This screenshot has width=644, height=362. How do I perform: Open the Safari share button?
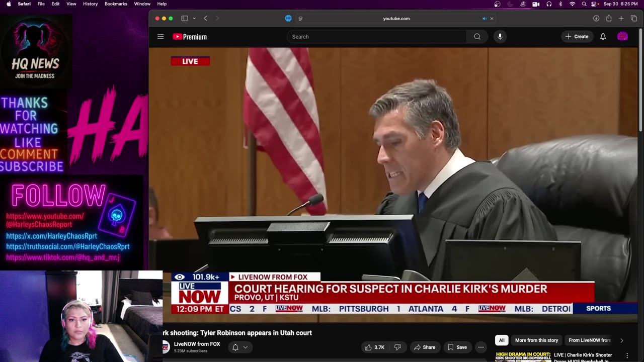(609, 19)
